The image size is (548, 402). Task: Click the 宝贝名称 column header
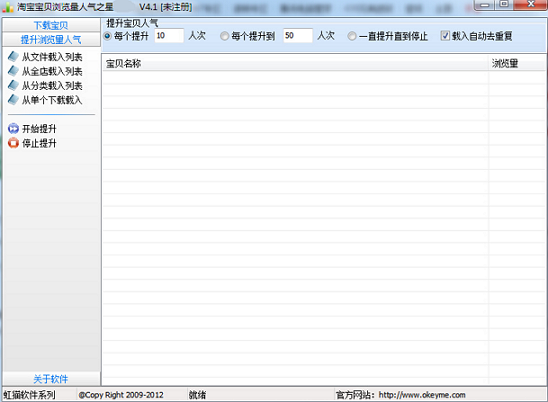pos(295,64)
